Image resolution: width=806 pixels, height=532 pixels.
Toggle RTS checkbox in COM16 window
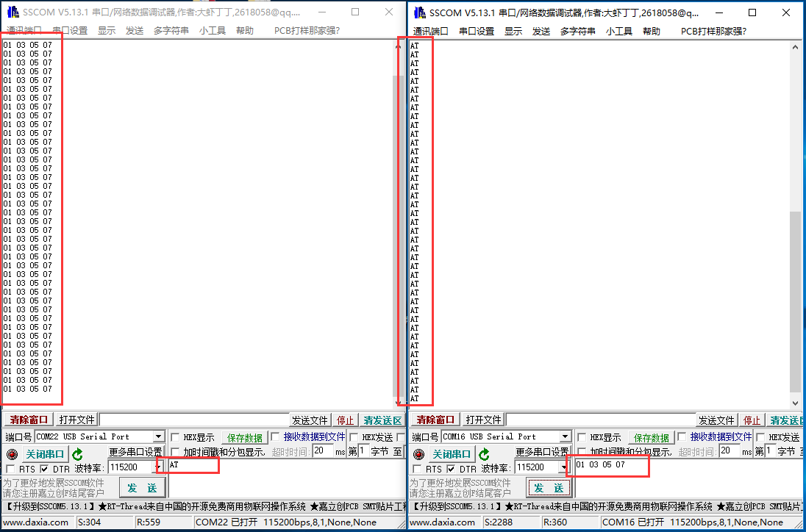point(418,469)
